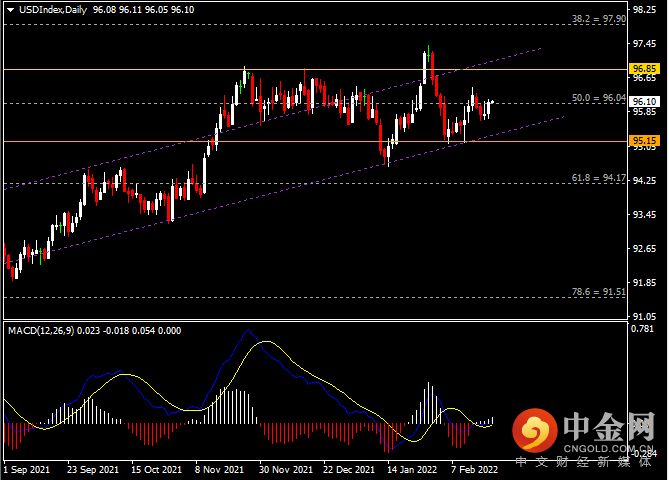This screenshot has height=480, width=669.
Task: Select the 96.85 yellow price label
Action: [x=644, y=69]
